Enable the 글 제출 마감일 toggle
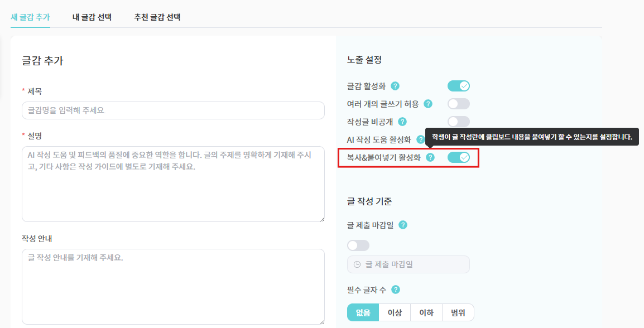 pos(358,245)
